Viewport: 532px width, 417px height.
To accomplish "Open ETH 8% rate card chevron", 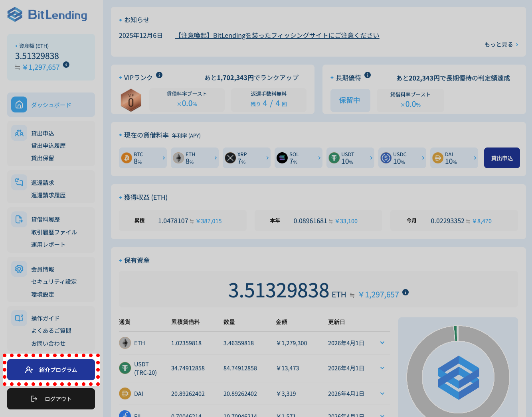I will coord(216,158).
